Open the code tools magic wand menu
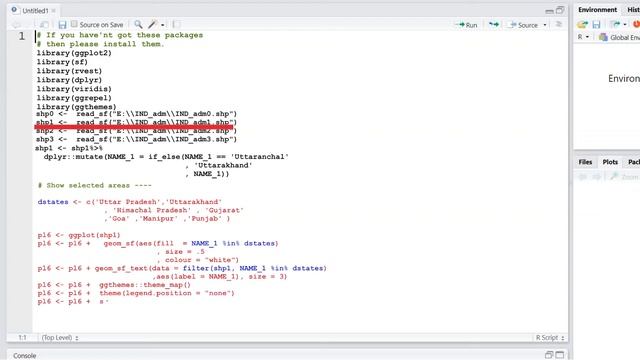The width and height of the screenshot is (640, 360). (153, 24)
